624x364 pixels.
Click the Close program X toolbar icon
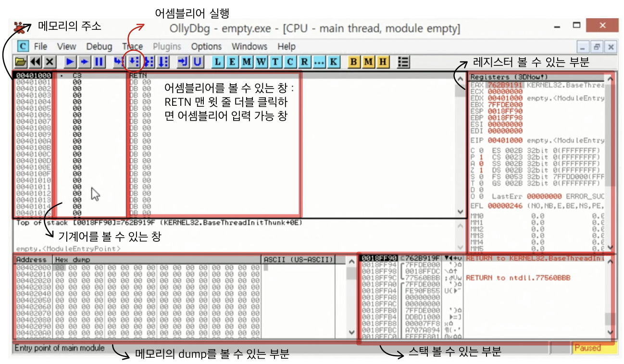pos(50,62)
